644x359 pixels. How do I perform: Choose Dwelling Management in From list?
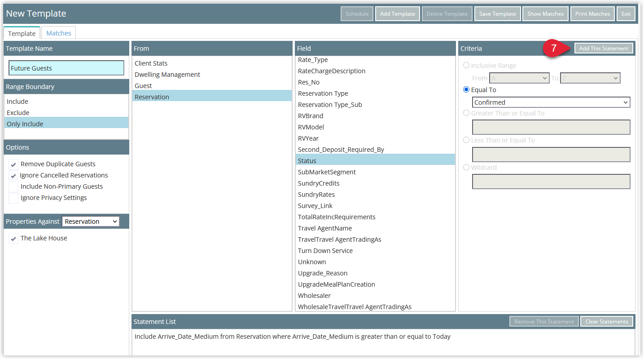click(x=212, y=75)
